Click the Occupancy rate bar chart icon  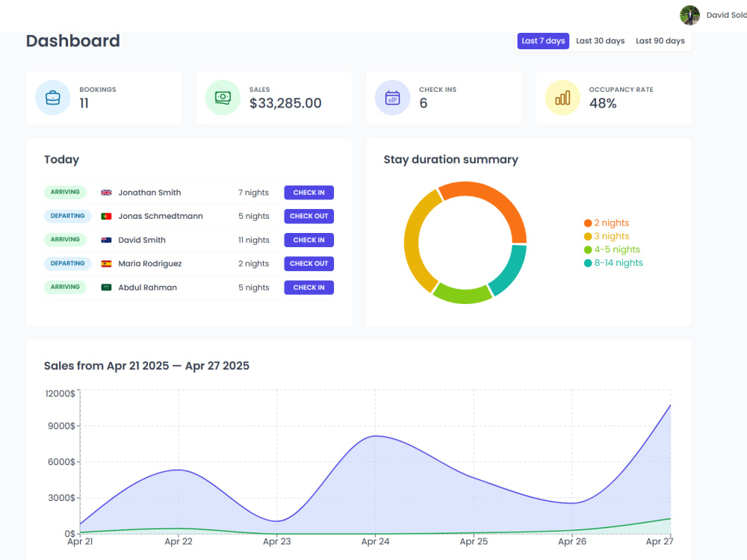pos(562,98)
